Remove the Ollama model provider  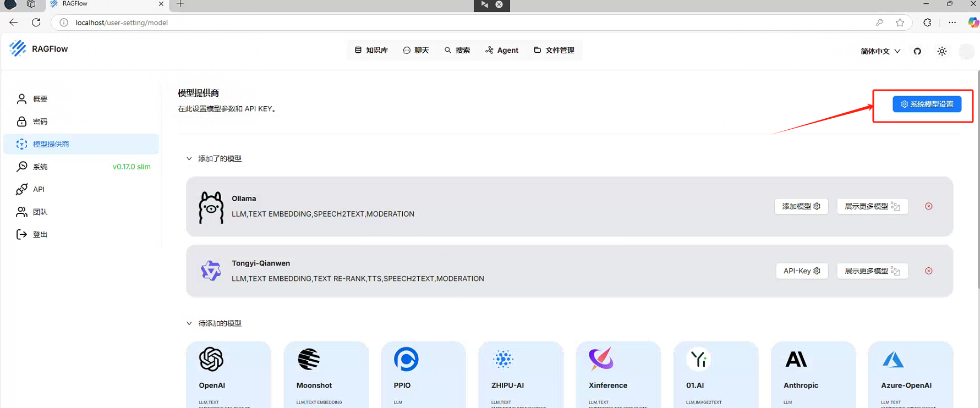(x=928, y=206)
